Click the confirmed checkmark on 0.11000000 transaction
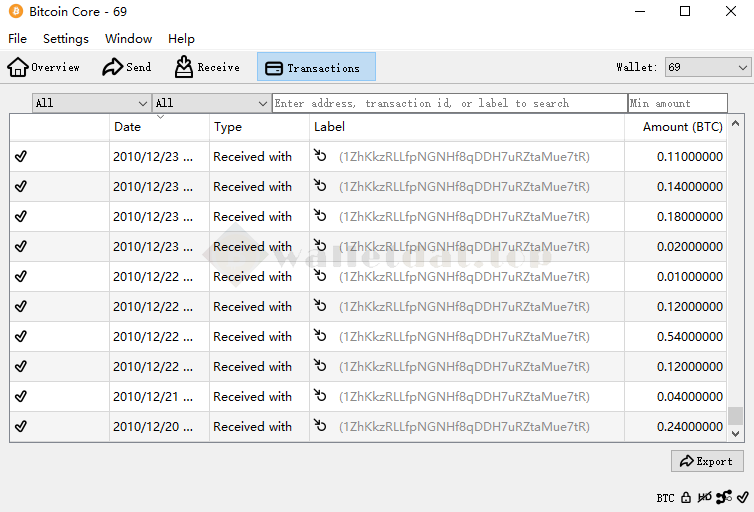This screenshot has height=512, width=754. click(21, 157)
